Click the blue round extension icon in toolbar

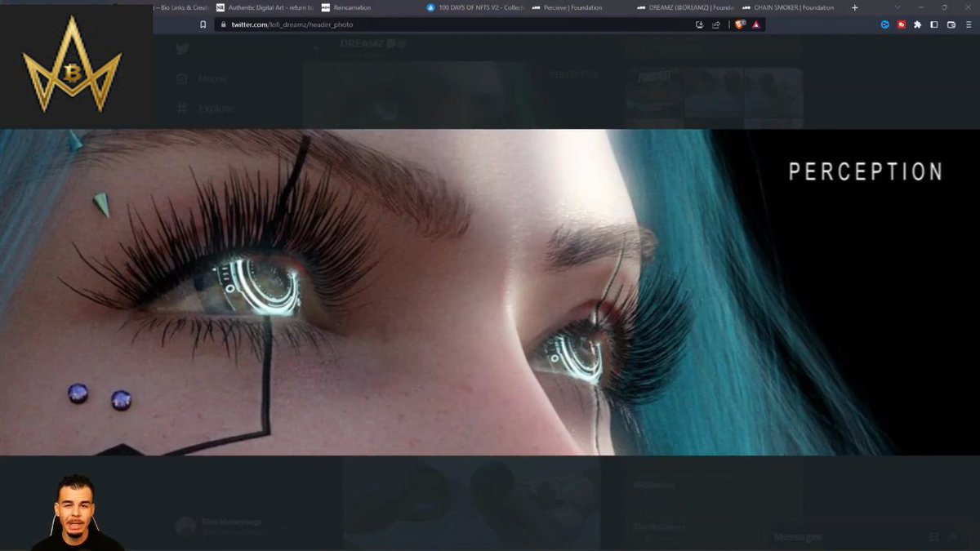click(x=884, y=24)
